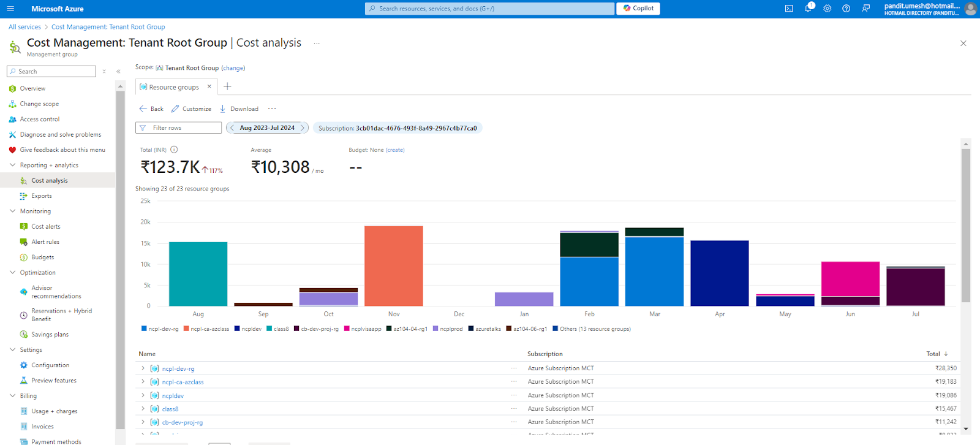Expand the class8 row

click(x=143, y=409)
